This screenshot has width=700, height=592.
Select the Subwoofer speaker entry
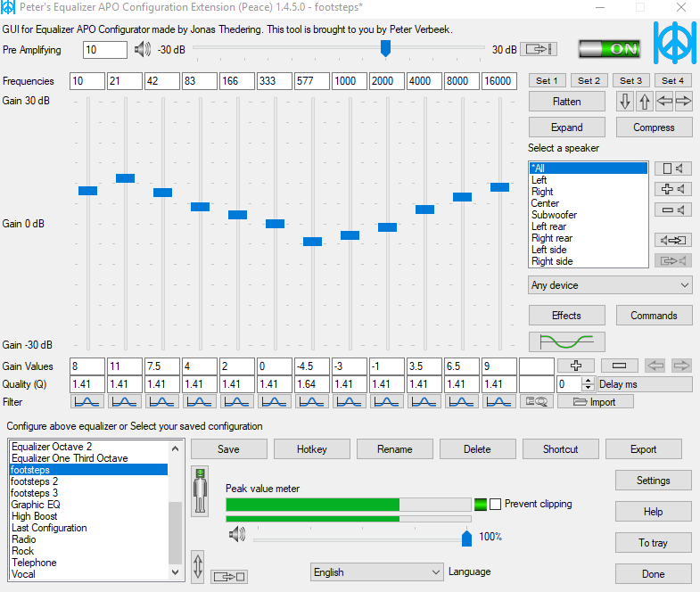click(589, 215)
